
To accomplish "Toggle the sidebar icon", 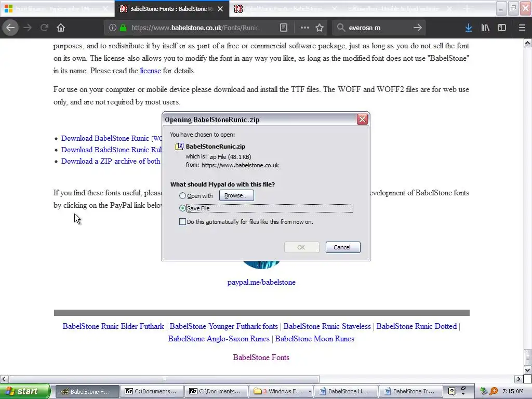I will pos(502,28).
